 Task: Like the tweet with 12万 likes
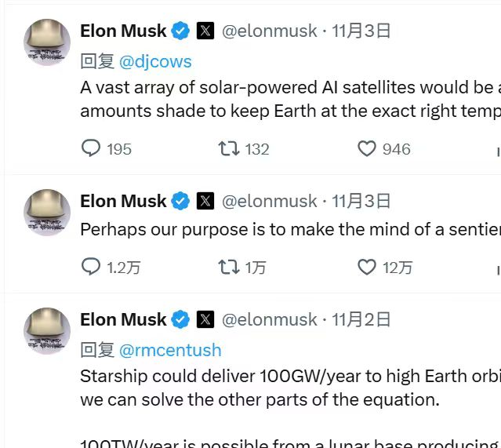367,267
